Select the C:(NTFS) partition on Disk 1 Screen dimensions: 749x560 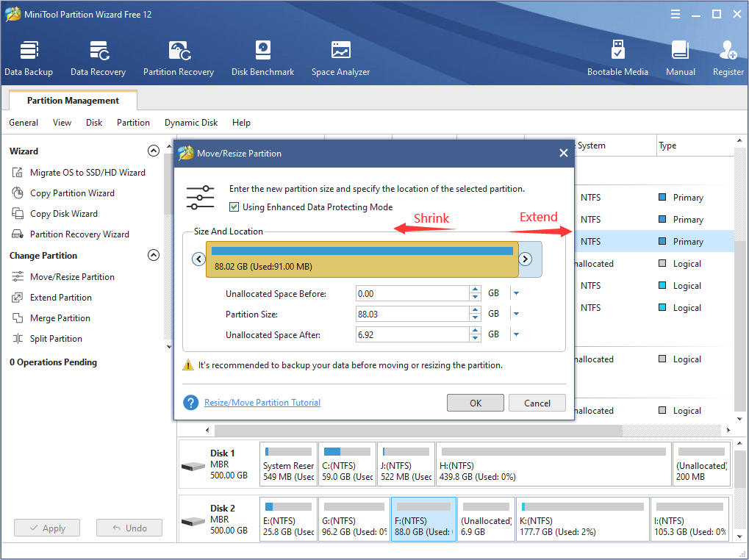[347, 464]
